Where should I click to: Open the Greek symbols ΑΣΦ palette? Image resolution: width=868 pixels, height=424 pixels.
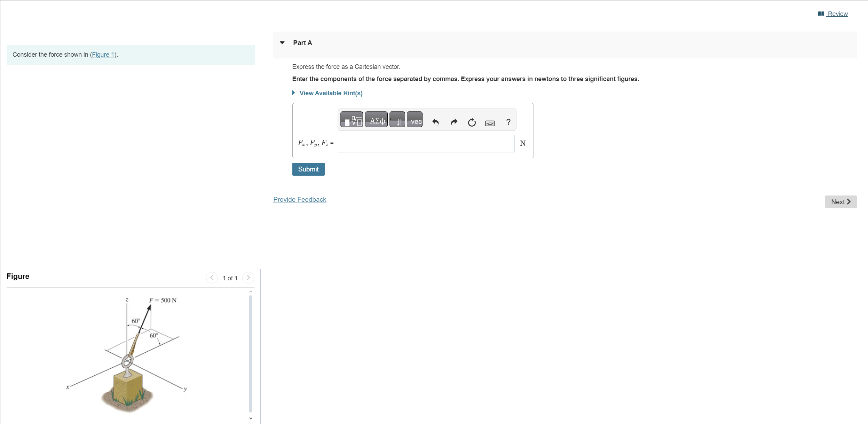point(377,120)
